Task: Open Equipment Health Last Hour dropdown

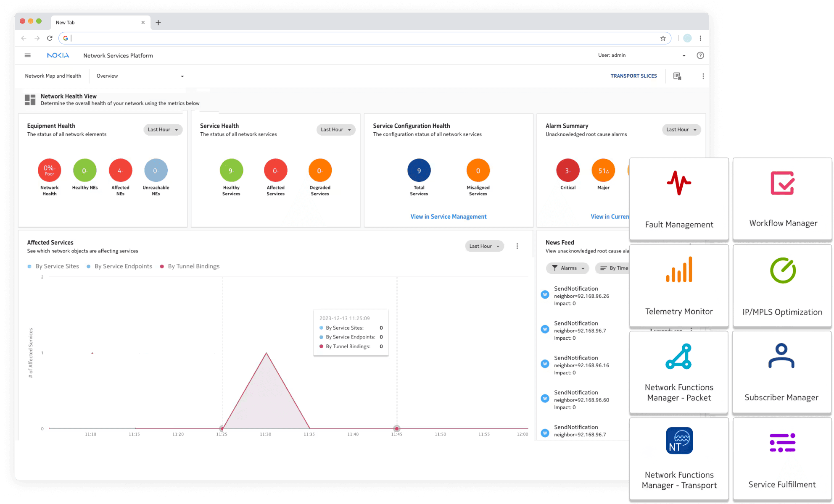Action: (x=163, y=130)
